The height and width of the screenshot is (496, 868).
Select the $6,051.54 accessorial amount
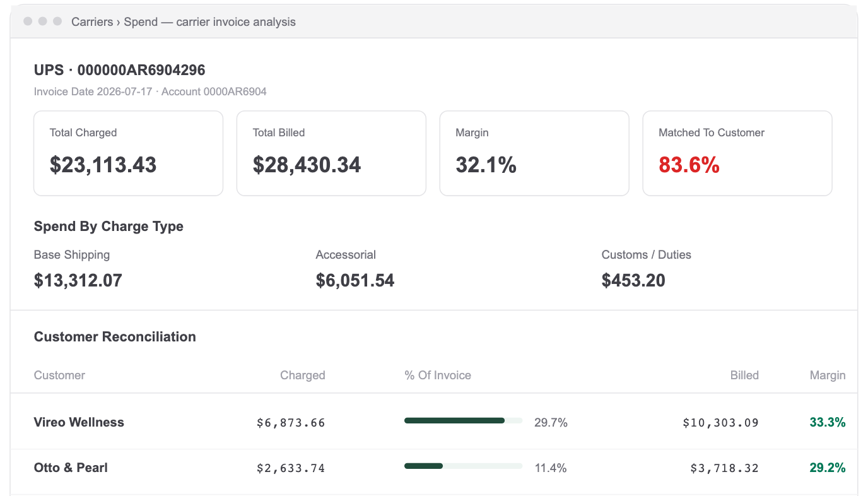point(355,280)
